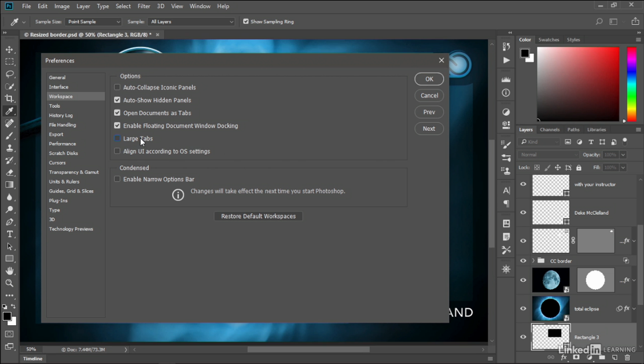Select the Zoom tool
The image size is (644, 364).
[9, 283]
